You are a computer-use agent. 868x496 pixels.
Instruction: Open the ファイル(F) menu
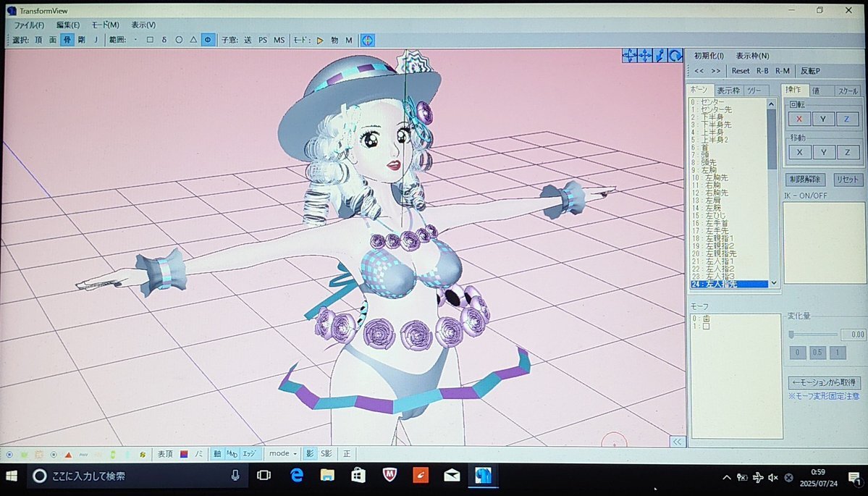29,25
